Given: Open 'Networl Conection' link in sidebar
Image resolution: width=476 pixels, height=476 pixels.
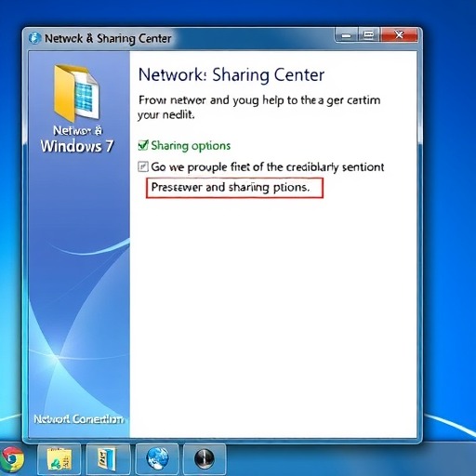Looking at the screenshot, I should coord(79,419).
